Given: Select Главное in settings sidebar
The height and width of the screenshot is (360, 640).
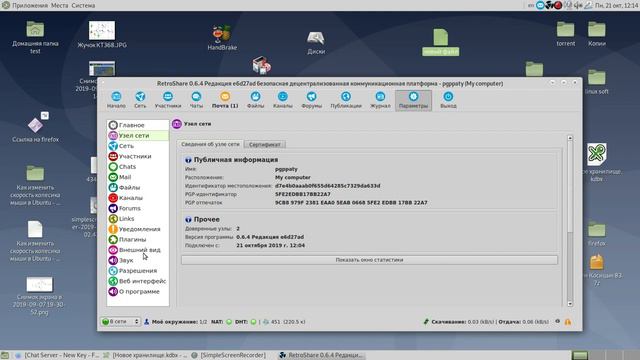Looking at the screenshot, I should [x=138, y=125].
